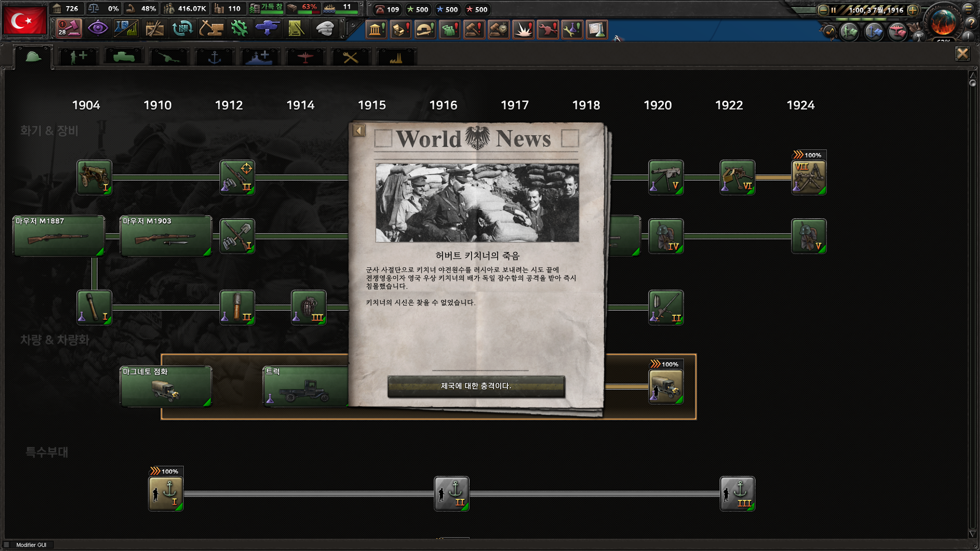The image size is (980, 551).
Task: Open the officer cap icon
Action: pyautogui.click(x=325, y=28)
